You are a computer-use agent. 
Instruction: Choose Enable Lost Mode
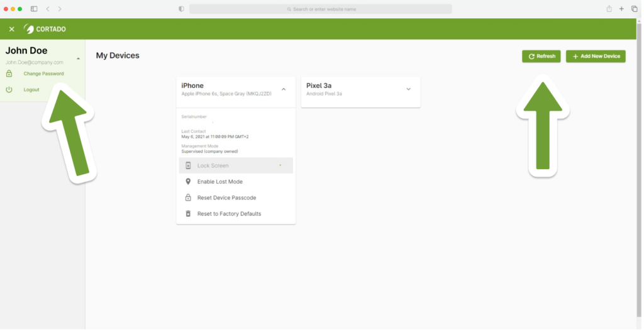[x=236, y=182]
